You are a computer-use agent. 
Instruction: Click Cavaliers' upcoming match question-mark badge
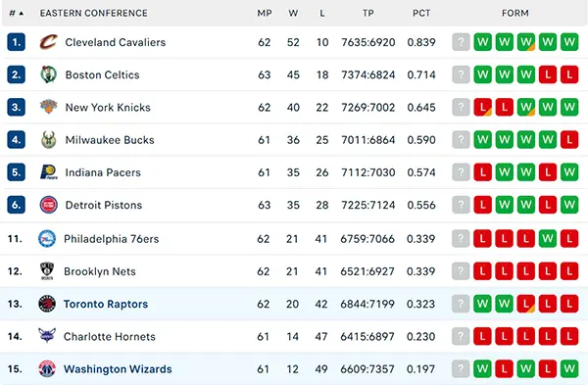(x=461, y=42)
